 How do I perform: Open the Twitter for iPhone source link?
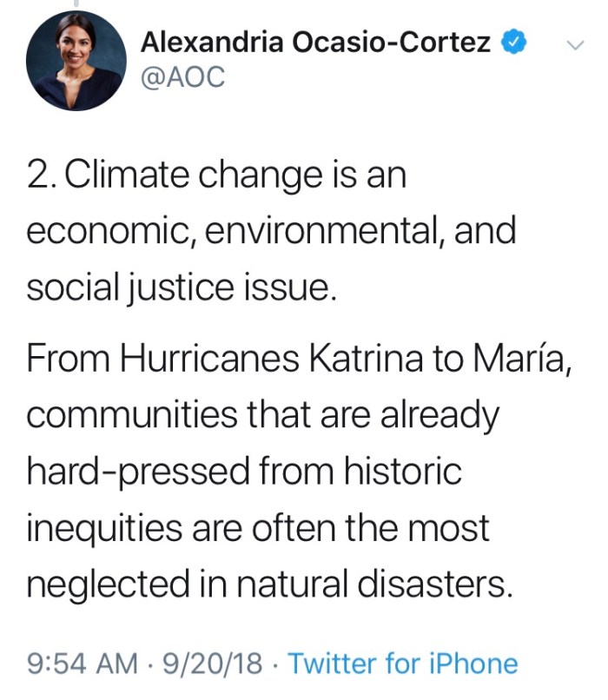coord(402,664)
